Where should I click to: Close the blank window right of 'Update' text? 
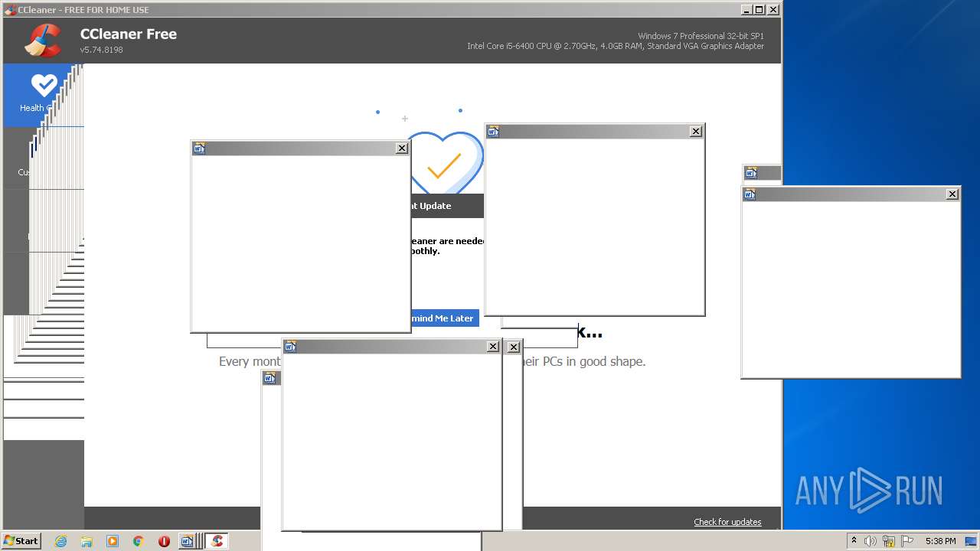(696, 132)
